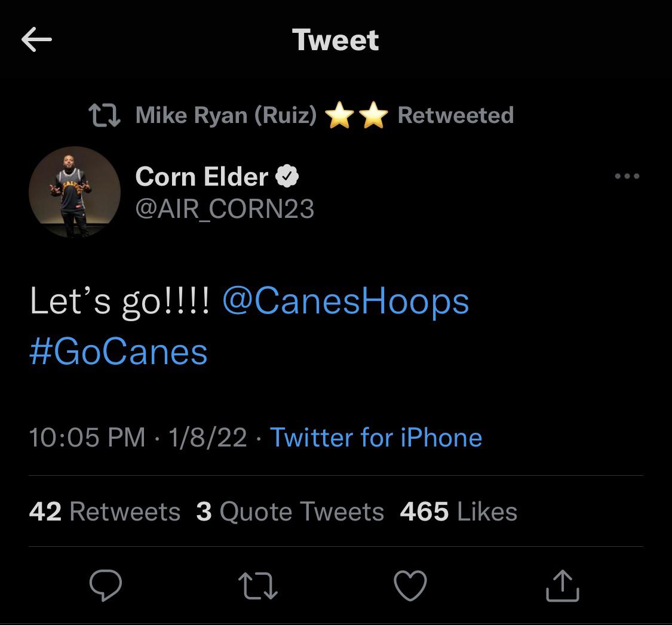Viewport: 672px width, 625px height.
Task: Like the tweet with the heart icon
Action: [411, 584]
